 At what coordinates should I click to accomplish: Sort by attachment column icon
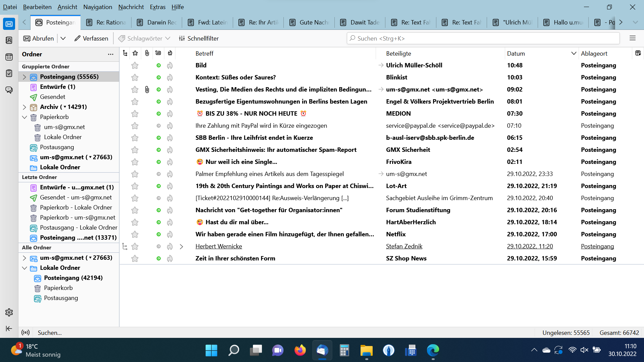tap(147, 53)
